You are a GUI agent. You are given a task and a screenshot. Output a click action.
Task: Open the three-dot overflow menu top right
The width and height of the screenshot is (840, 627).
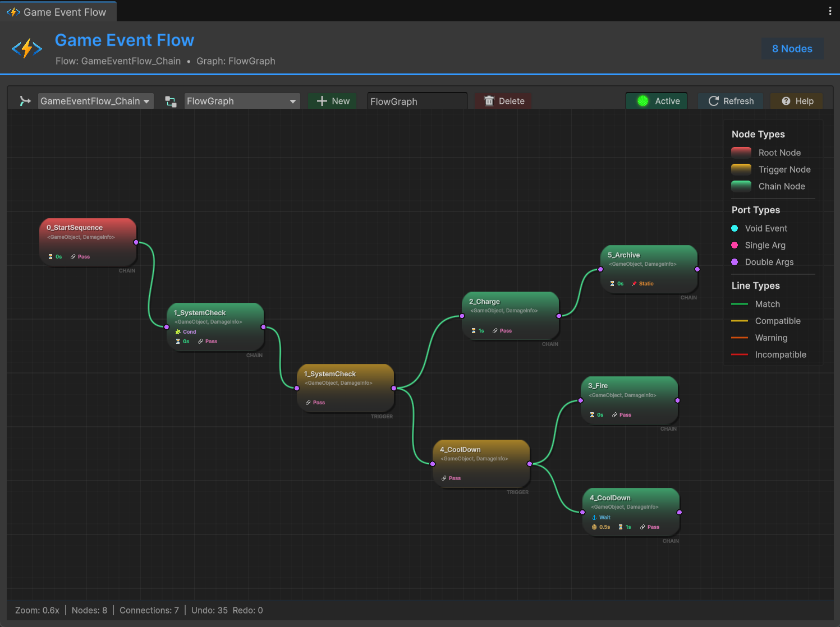coord(830,11)
